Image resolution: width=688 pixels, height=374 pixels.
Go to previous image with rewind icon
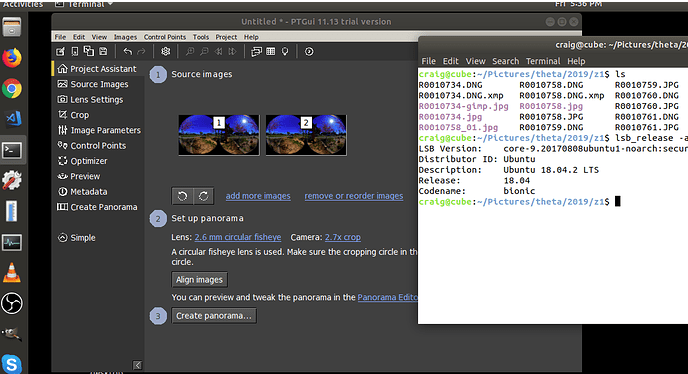(x=218, y=51)
